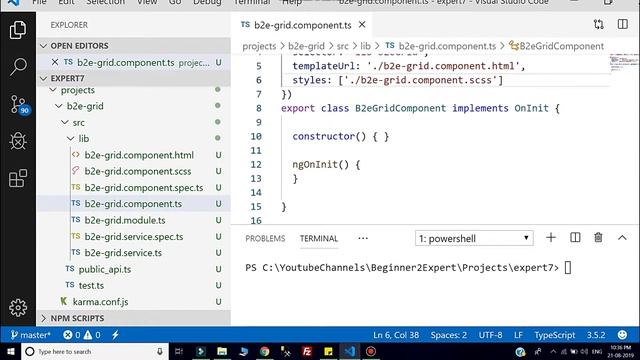Open the Help menu
The width and height of the screenshot is (640, 360).
pos(292,2)
